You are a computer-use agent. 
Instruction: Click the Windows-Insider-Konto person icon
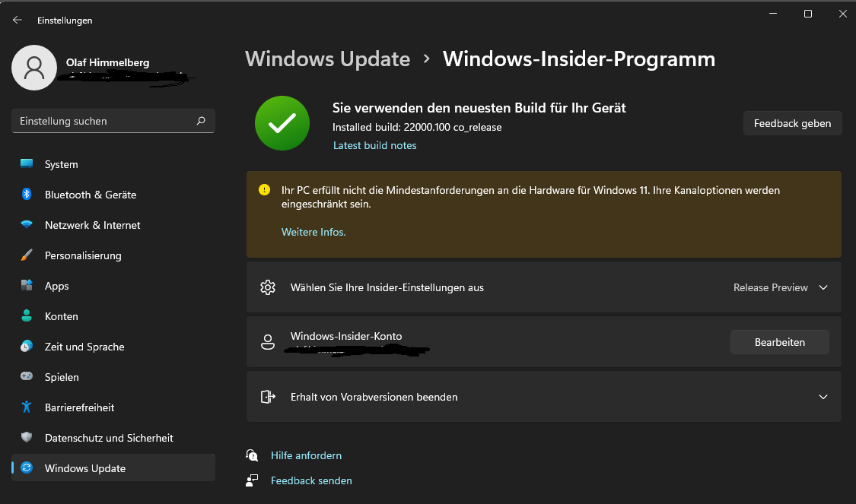coord(268,342)
